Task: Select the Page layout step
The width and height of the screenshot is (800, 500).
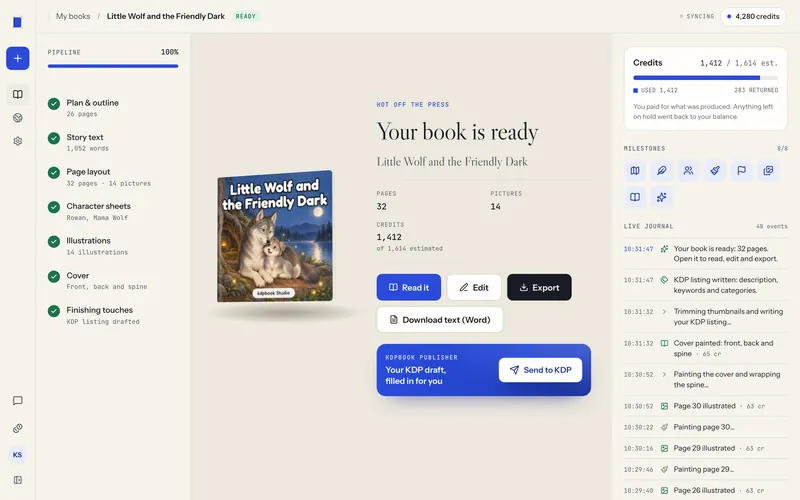Action: click(113, 177)
